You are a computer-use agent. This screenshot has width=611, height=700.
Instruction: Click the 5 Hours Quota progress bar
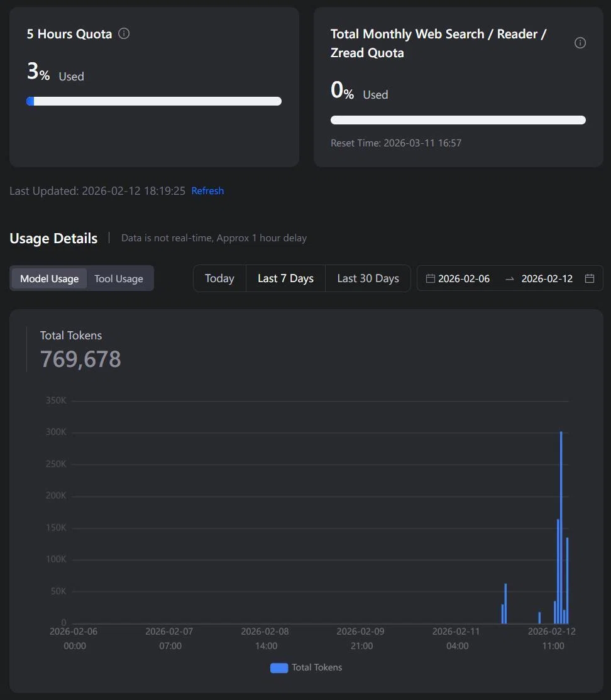(154, 101)
